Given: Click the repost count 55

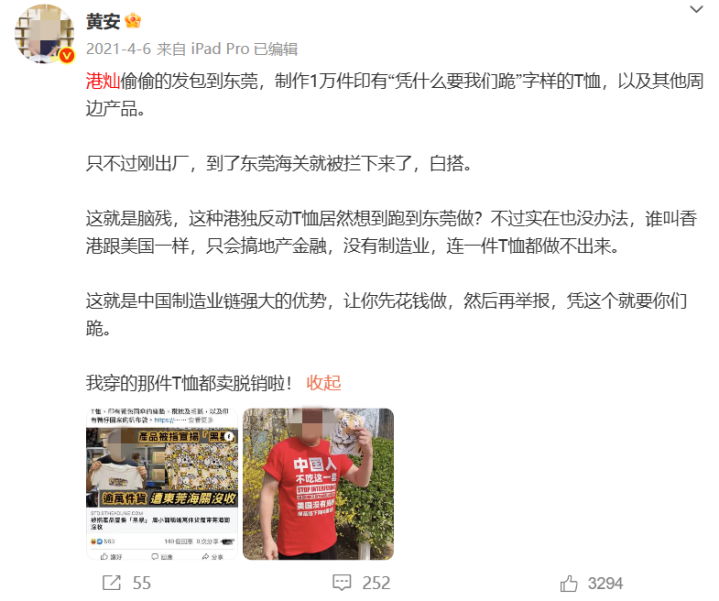Looking at the screenshot, I should tap(142, 583).
